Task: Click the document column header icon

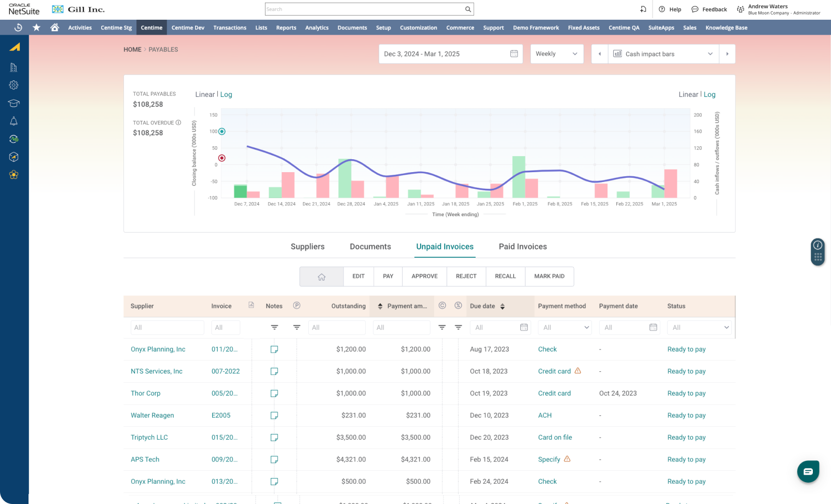Action: (x=251, y=305)
